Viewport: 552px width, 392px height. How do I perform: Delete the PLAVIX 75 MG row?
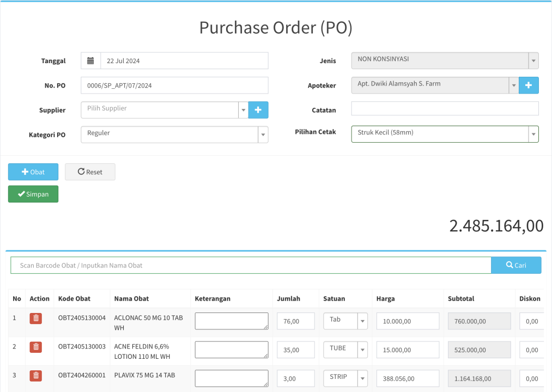(x=35, y=375)
